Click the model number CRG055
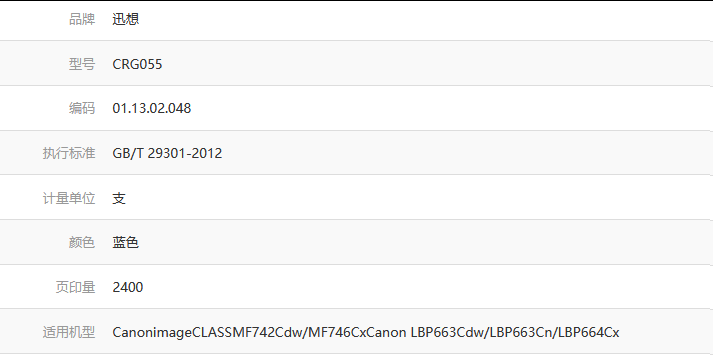 pos(137,64)
